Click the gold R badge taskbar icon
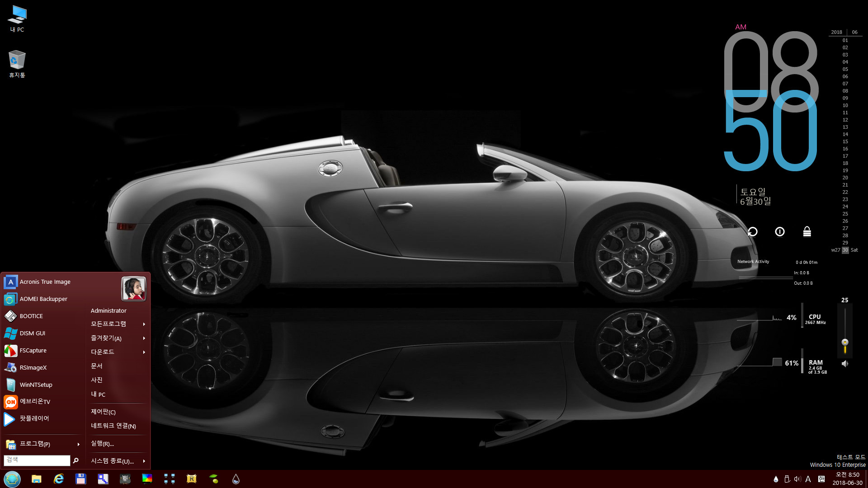The image size is (868, 488). 192,479
